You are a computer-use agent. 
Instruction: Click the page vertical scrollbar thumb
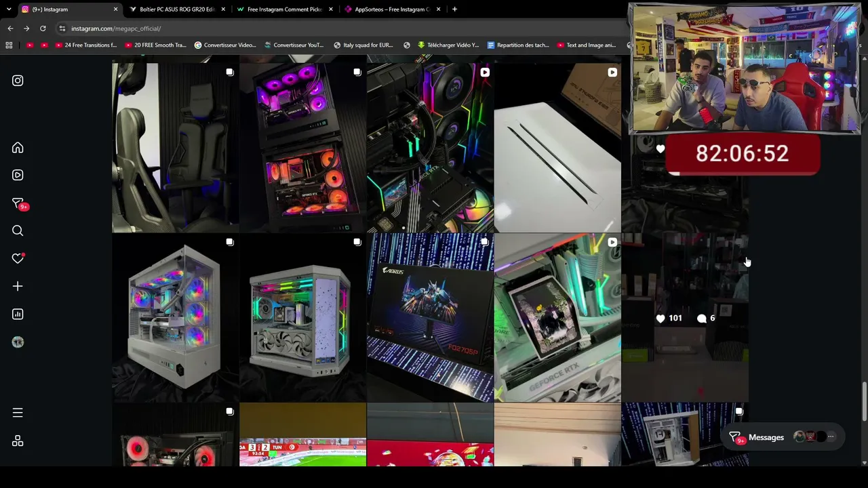point(865,401)
